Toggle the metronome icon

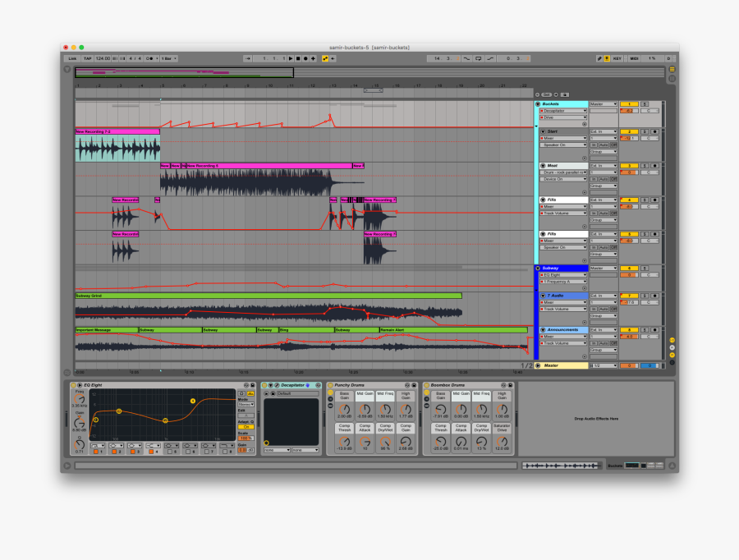click(x=150, y=58)
